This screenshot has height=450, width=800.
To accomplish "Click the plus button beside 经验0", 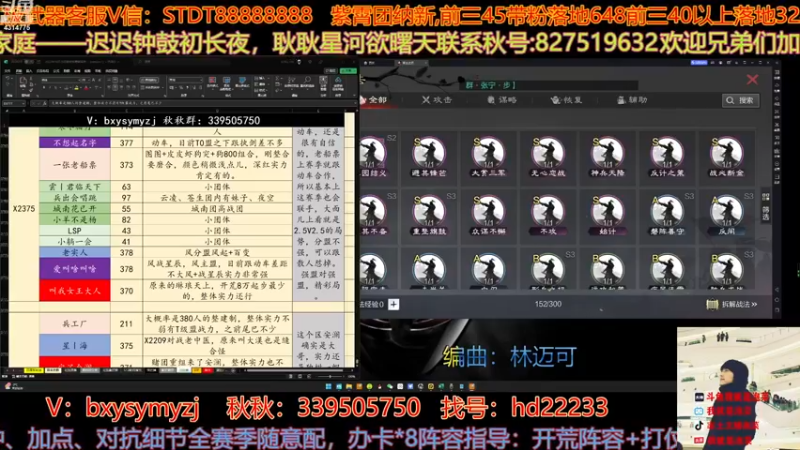I will point(393,304).
